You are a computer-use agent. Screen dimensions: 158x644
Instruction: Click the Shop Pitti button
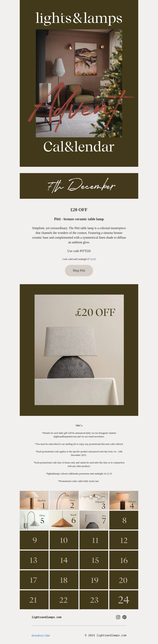[79, 271]
